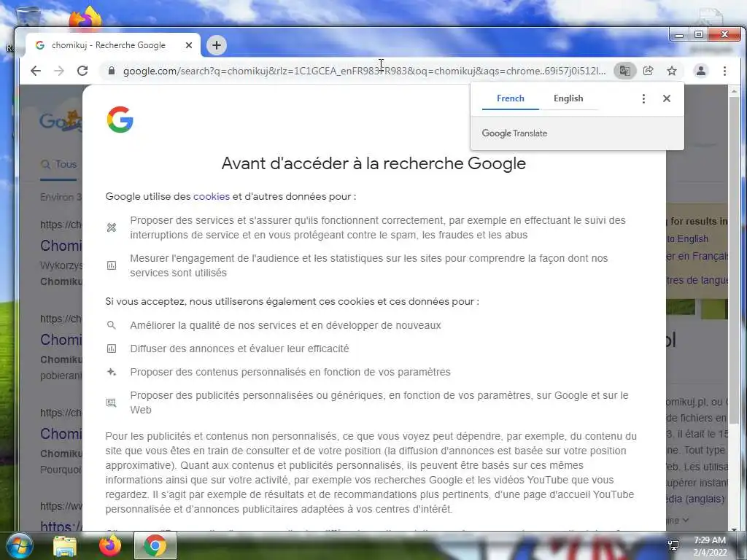Close the chomikuj Recherche Google tab

click(189, 45)
